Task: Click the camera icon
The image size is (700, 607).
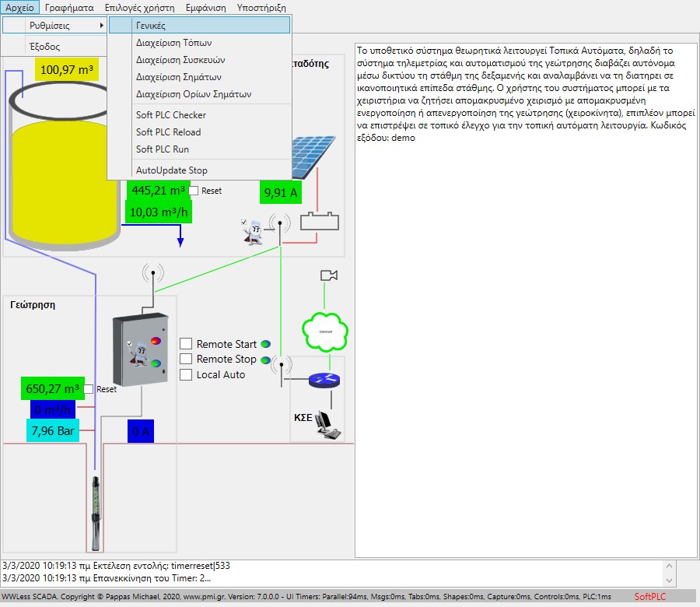Action: click(328, 275)
